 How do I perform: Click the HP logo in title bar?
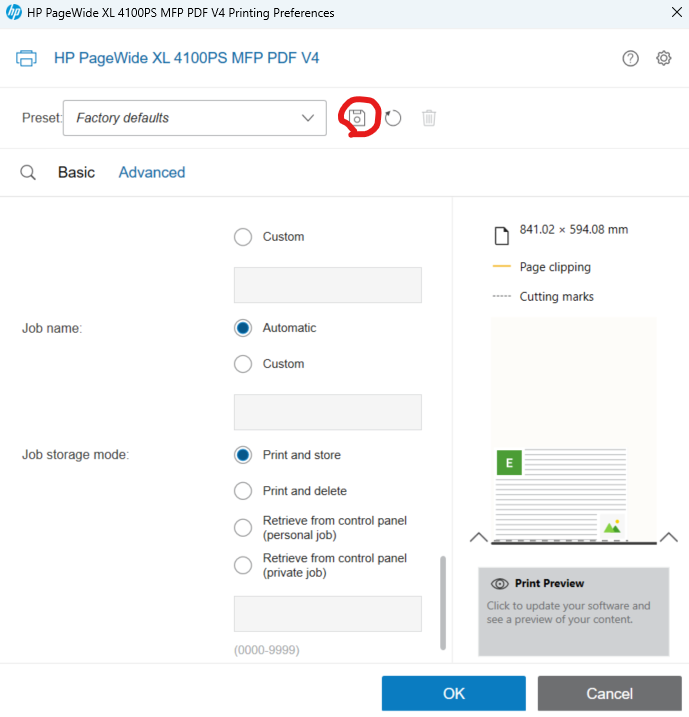point(14,12)
